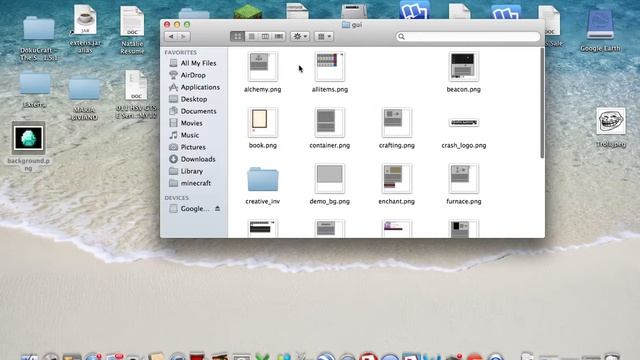The height and width of the screenshot is (360, 640).
Task: Switch Finder to icon view
Action: (237, 36)
